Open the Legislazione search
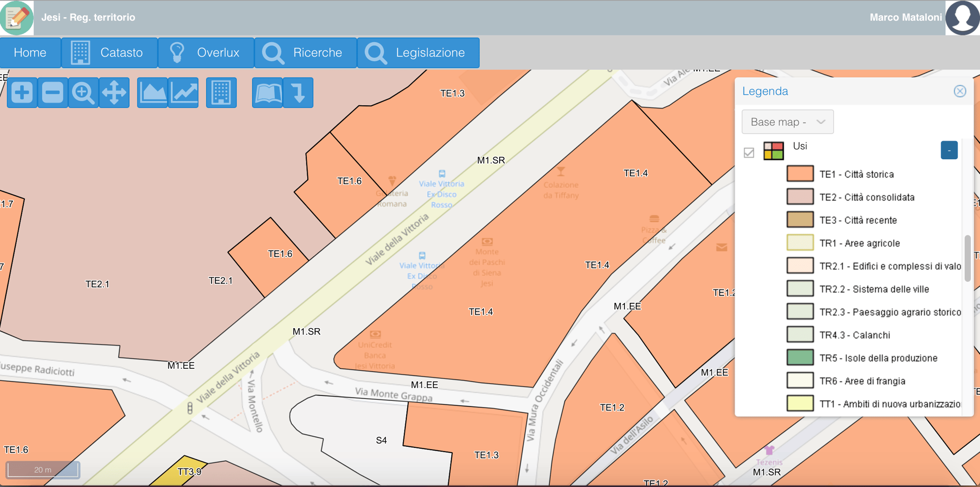Viewport: 980px width, 487px height. (418, 53)
